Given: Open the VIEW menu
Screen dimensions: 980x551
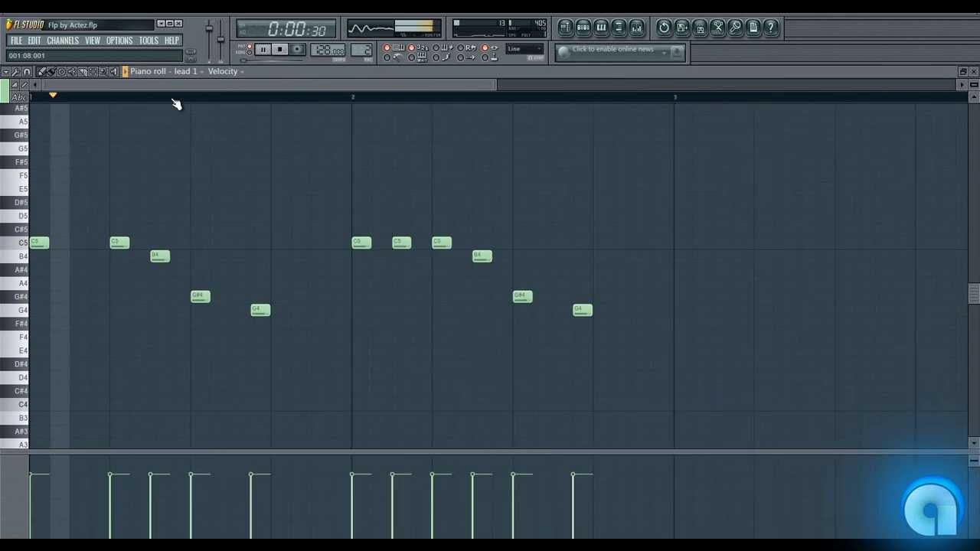Looking at the screenshot, I should pos(93,41).
